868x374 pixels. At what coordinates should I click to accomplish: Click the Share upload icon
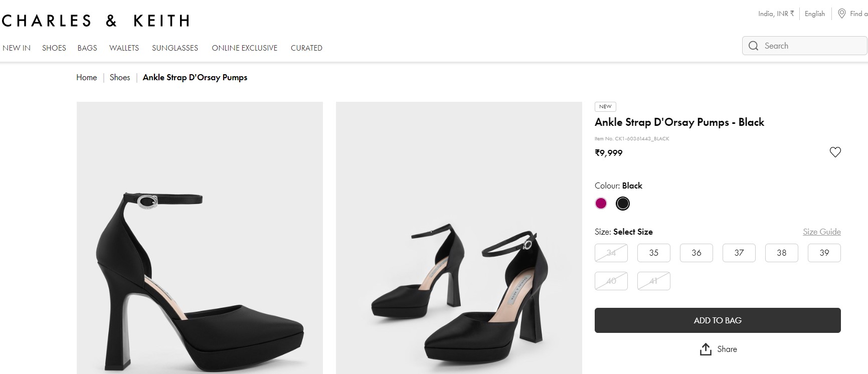point(706,349)
